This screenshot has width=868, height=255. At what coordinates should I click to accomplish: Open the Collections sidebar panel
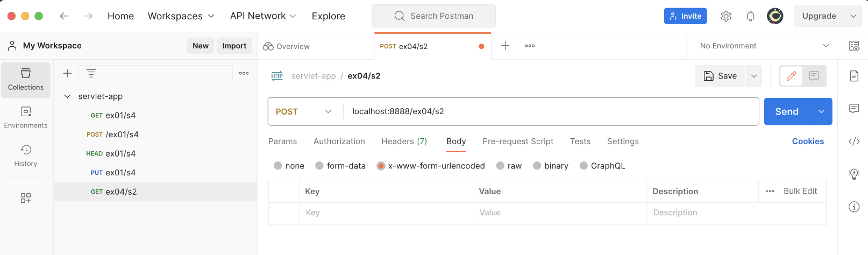coord(26,80)
